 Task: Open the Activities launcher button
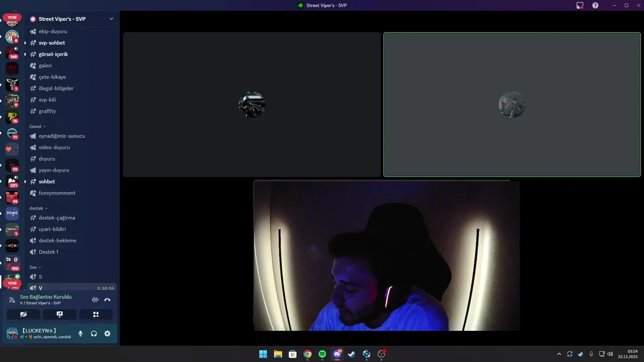[96, 314]
